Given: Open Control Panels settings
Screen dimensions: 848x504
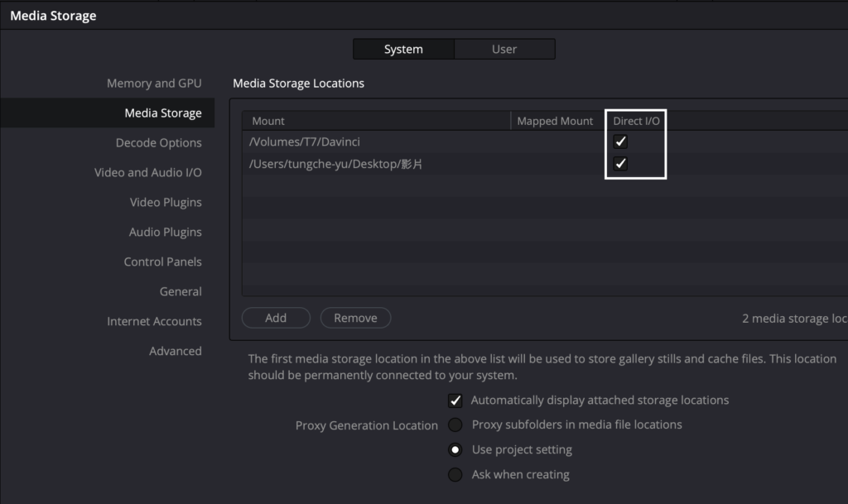Looking at the screenshot, I should tap(162, 262).
